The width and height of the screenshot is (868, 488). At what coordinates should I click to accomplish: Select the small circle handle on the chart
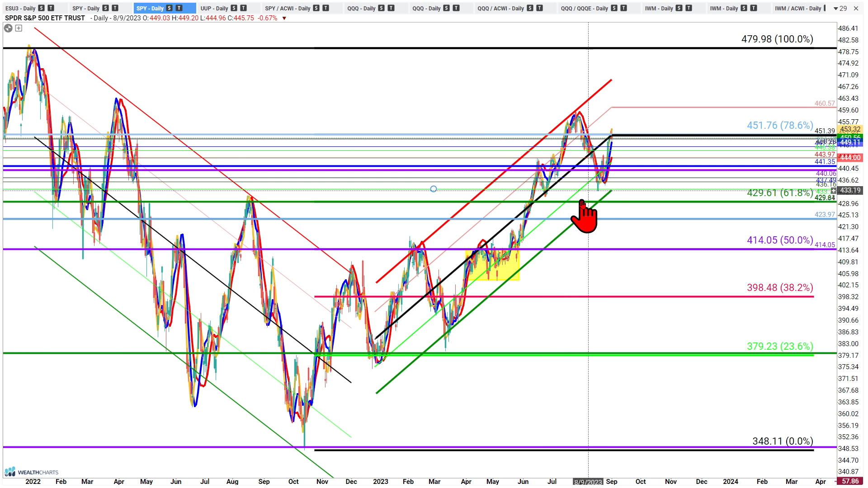(x=434, y=189)
